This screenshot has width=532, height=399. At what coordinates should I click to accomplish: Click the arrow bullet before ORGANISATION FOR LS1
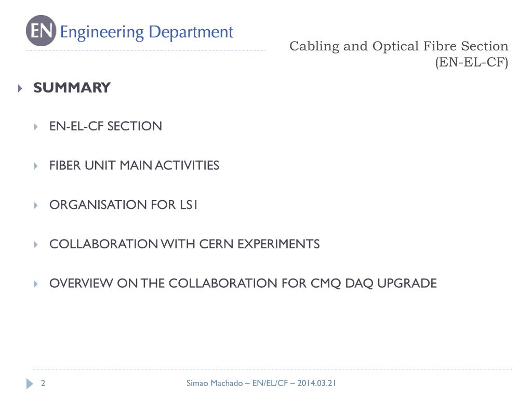36,206
